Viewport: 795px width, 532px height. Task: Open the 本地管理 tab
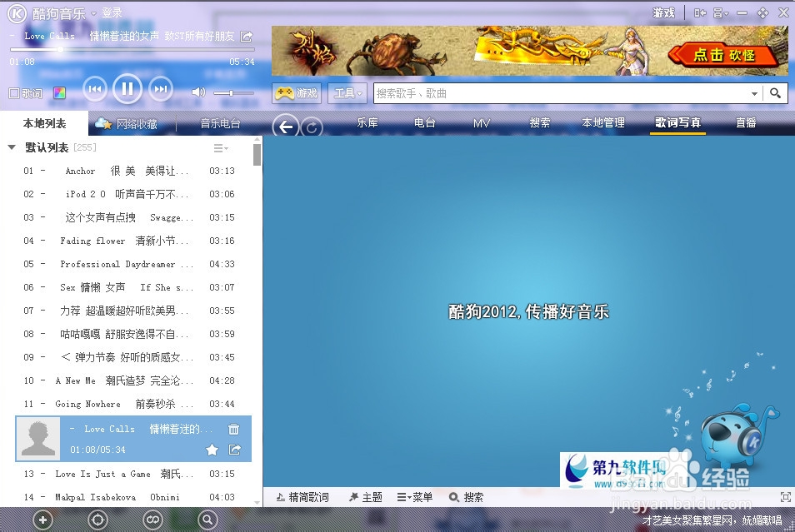click(x=602, y=122)
